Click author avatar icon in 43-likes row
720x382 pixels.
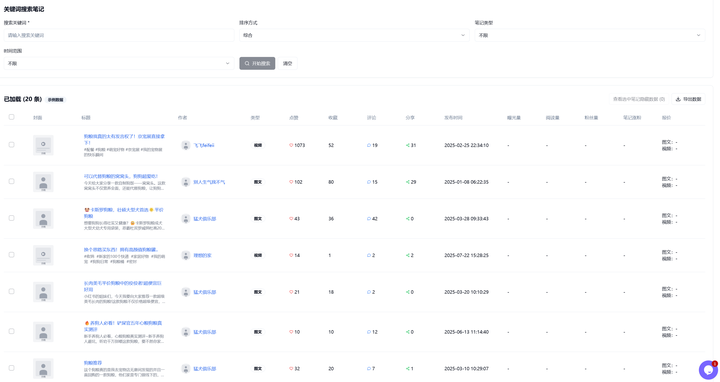186,219
